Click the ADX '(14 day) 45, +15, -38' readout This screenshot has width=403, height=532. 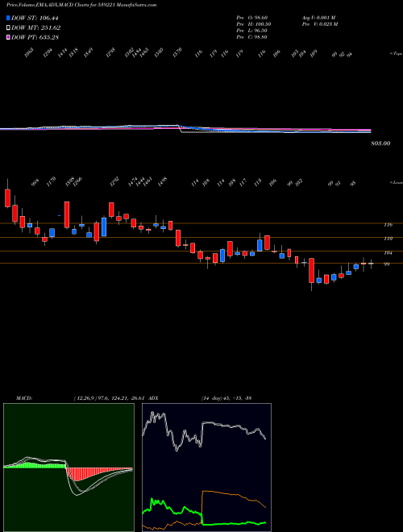(226, 397)
